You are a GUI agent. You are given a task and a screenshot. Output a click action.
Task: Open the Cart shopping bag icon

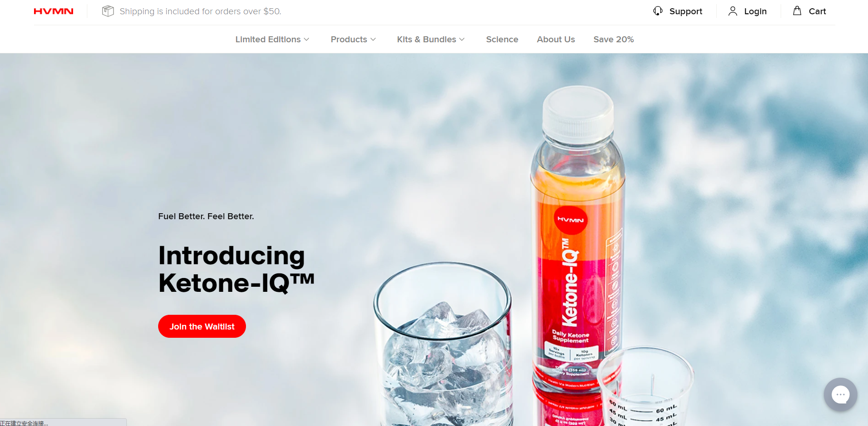tap(797, 11)
